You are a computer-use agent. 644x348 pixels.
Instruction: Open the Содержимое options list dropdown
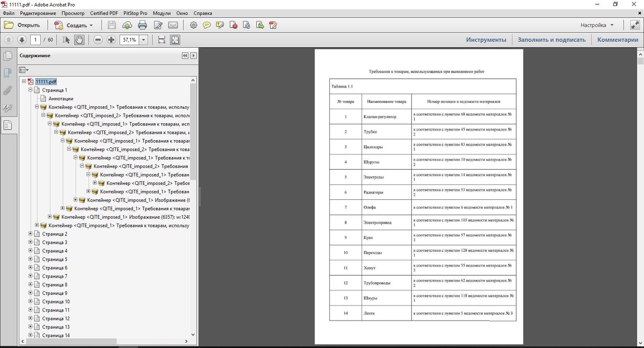pyautogui.click(x=24, y=70)
